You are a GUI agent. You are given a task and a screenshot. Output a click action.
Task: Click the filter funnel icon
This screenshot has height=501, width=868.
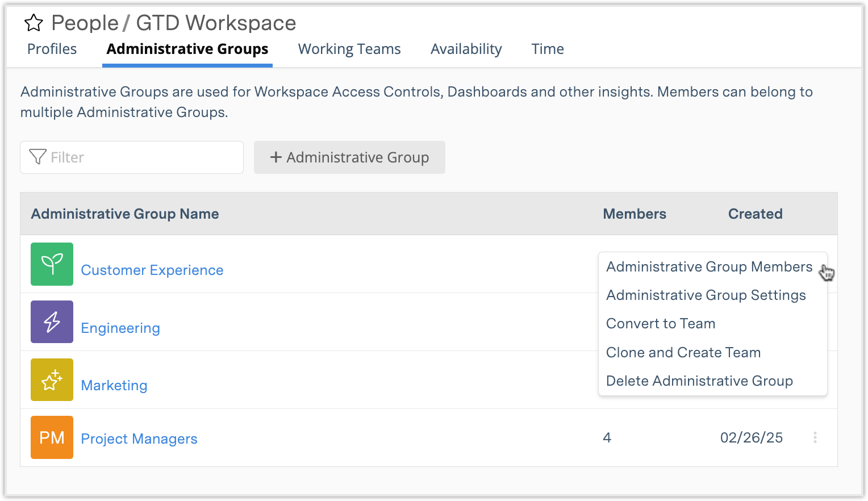[x=37, y=157]
